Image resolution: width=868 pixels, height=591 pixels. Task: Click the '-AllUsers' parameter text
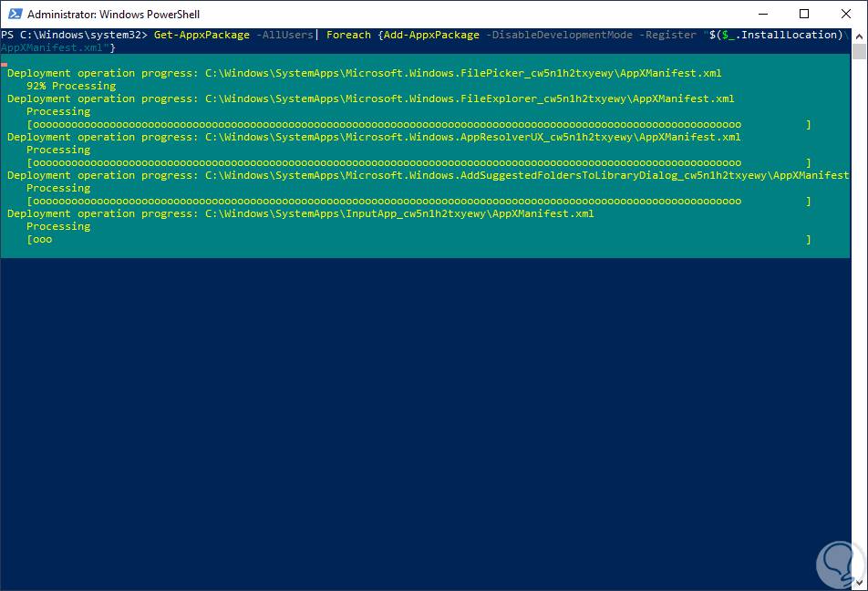click(x=284, y=35)
